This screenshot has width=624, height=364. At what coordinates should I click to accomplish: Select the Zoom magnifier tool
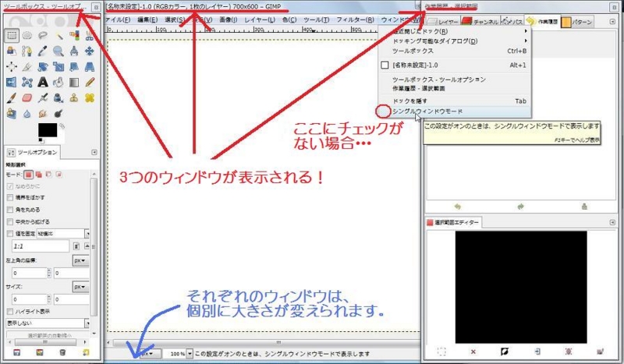click(x=58, y=51)
